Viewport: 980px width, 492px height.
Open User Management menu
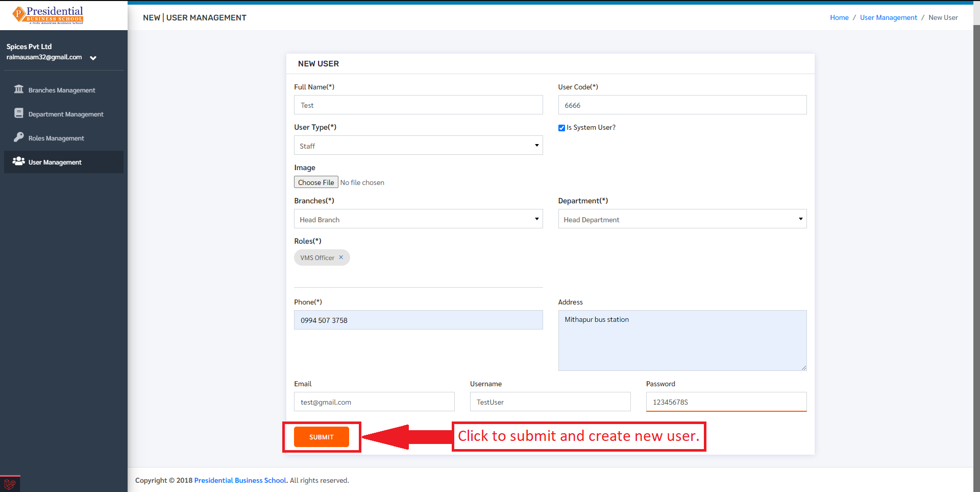[64, 162]
